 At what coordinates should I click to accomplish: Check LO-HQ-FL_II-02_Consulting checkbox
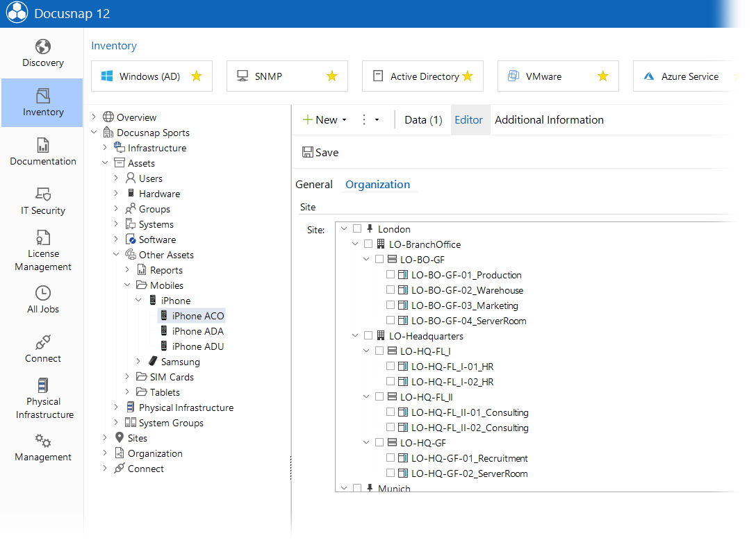(391, 427)
